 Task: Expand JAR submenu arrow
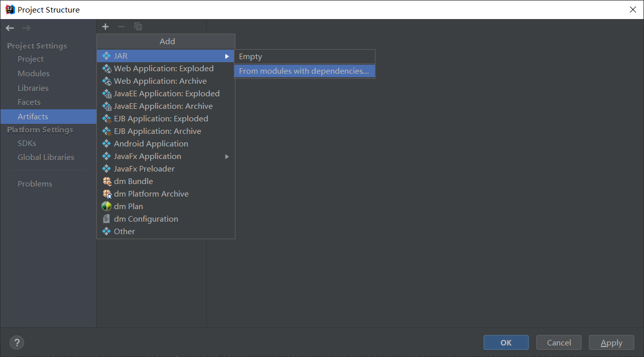[x=227, y=56]
